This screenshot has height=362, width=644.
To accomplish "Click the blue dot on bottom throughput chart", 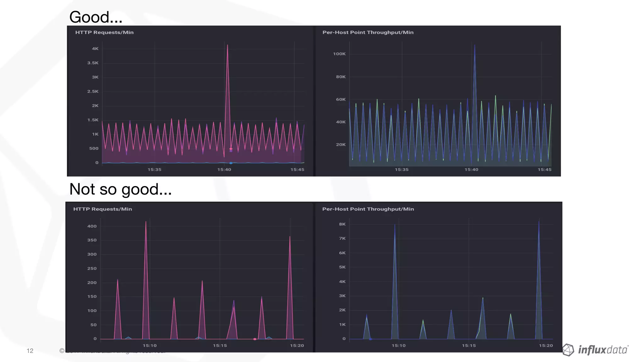I will tap(370, 339).
